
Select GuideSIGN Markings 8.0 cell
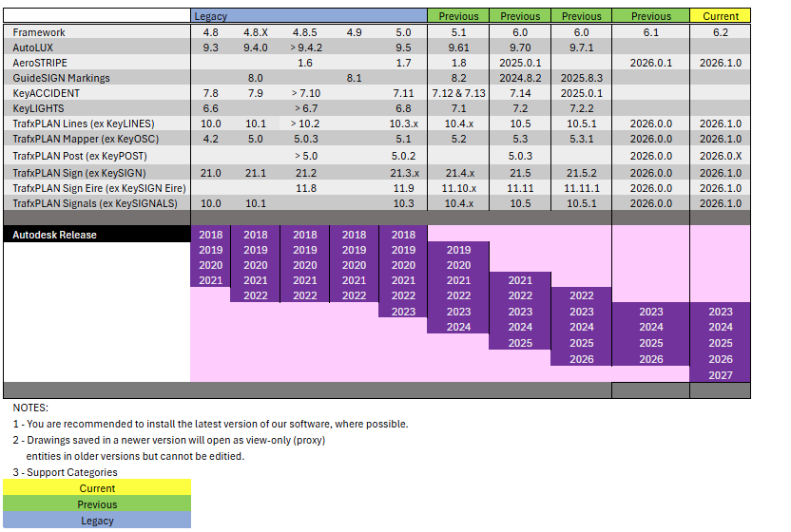click(255, 78)
